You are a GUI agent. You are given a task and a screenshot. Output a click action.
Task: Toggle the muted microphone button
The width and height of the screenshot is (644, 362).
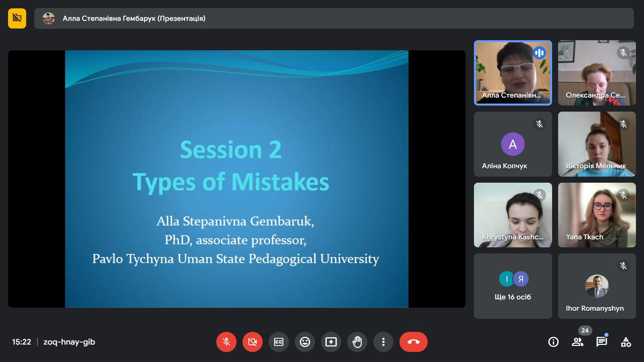[x=226, y=342]
